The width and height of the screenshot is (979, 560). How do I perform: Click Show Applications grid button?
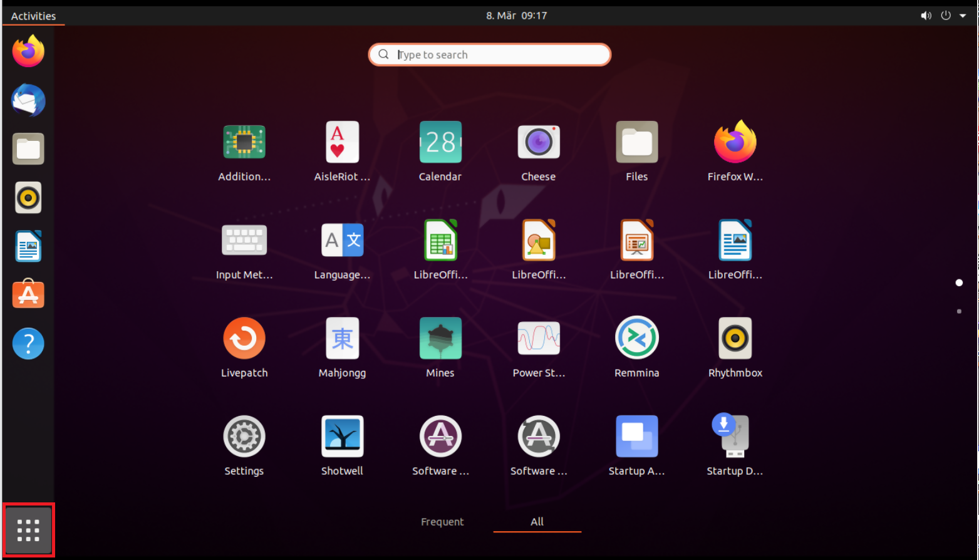28,530
